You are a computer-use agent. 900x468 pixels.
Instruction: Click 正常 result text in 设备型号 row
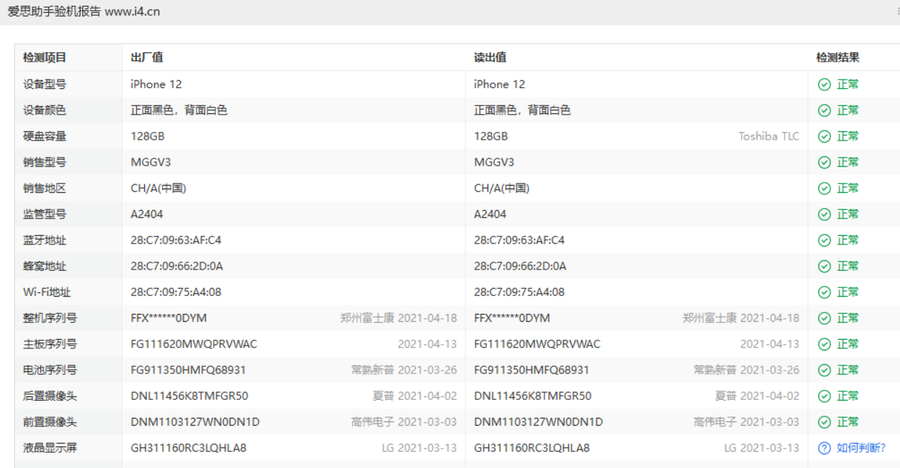[x=848, y=84]
